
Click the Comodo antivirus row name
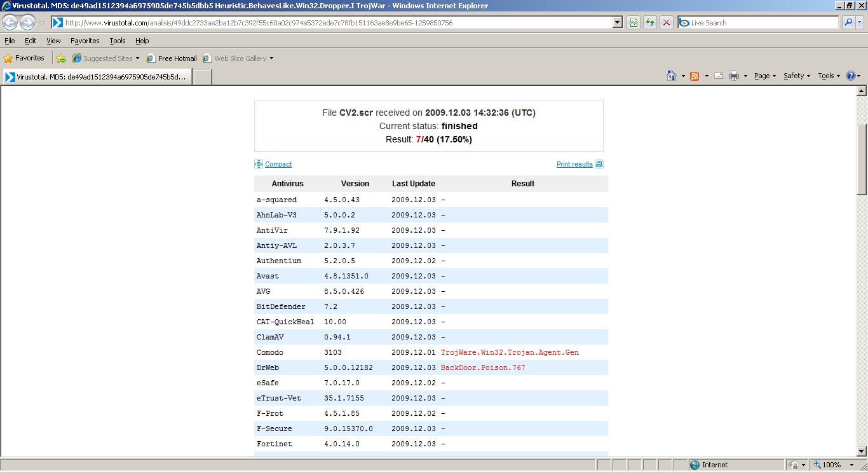270,352
